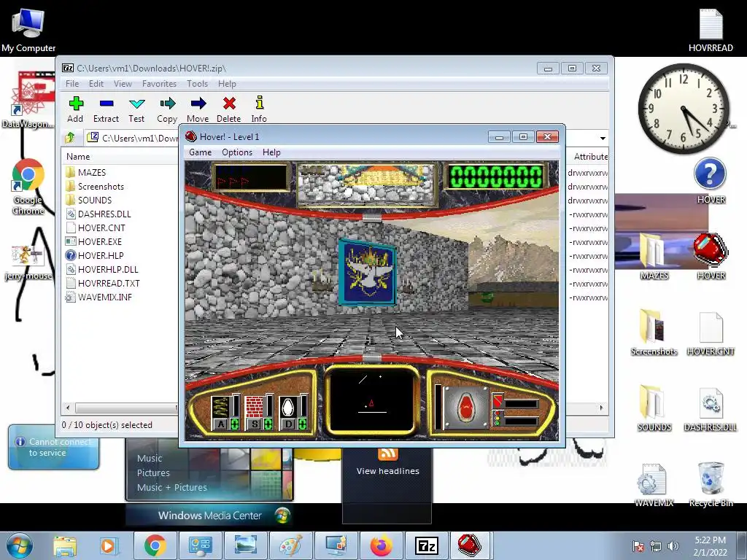The width and height of the screenshot is (747, 560).
Task: Open the Hover! Options menu
Action: pyautogui.click(x=237, y=152)
